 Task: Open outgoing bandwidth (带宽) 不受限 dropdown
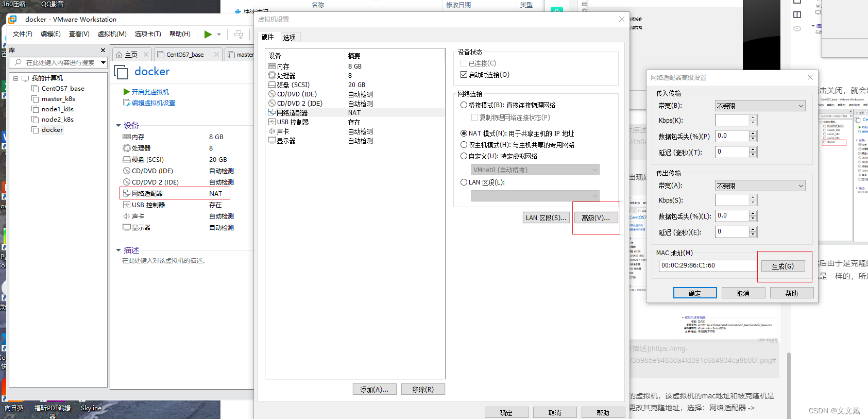coord(760,186)
